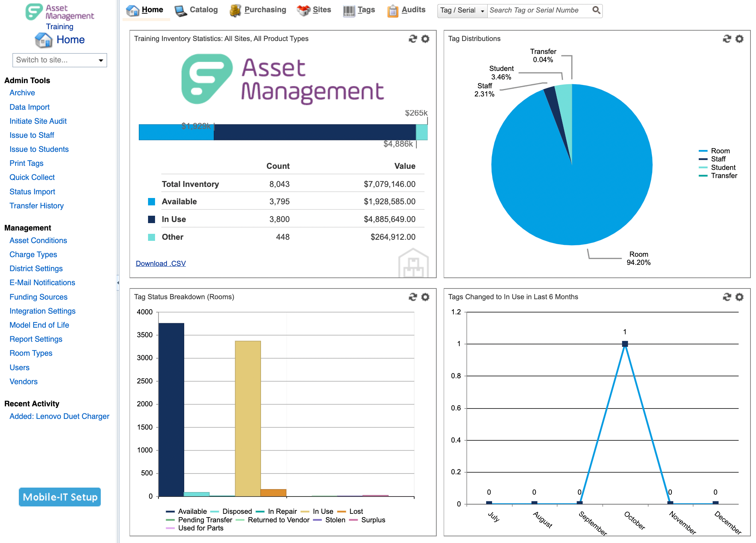Screen dimensions: 756x543
Task: Open the Audits tab
Action: click(413, 10)
